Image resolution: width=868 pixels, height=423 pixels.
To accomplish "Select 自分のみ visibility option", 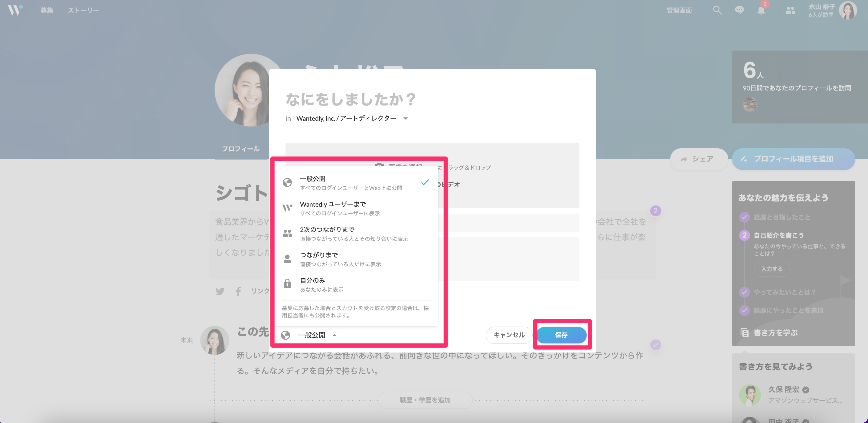I will coord(356,284).
